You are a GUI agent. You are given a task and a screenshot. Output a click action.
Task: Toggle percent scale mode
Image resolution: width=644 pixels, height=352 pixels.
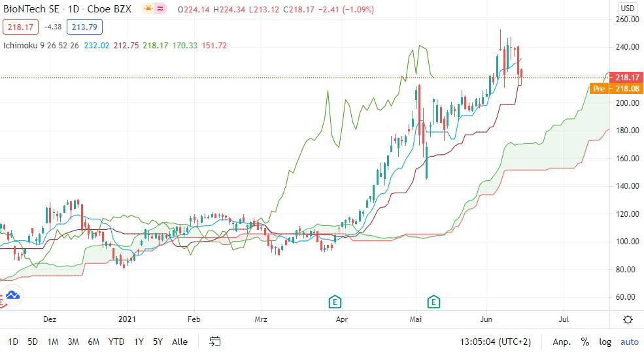pyautogui.click(x=585, y=342)
